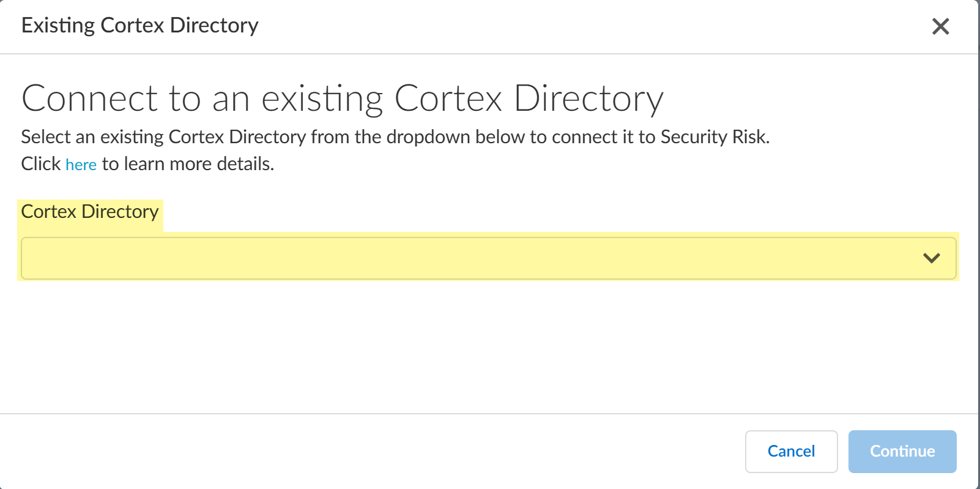Close the Existing Cortex Directory dialog
The height and width of the screenshot is (489, 980).
[940, 26]
